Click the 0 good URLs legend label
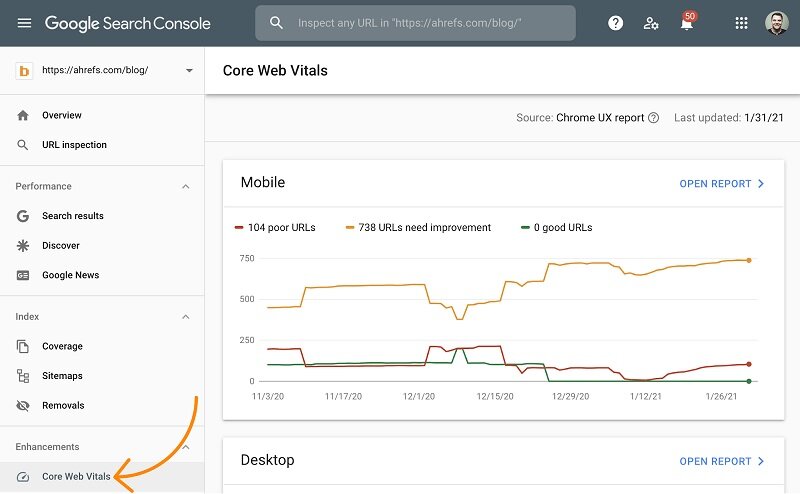Image resolution: width=800 pixels, height=494 pixels. pyautogui.click(x=563, y=228)
